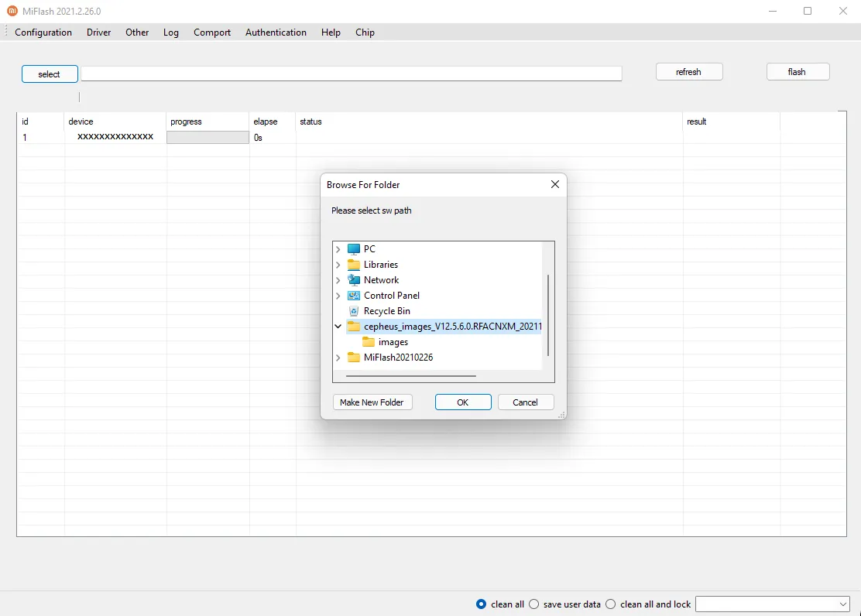861x616 pixels.
Task: Expand the PC tree node
Action: click(338, 249)
